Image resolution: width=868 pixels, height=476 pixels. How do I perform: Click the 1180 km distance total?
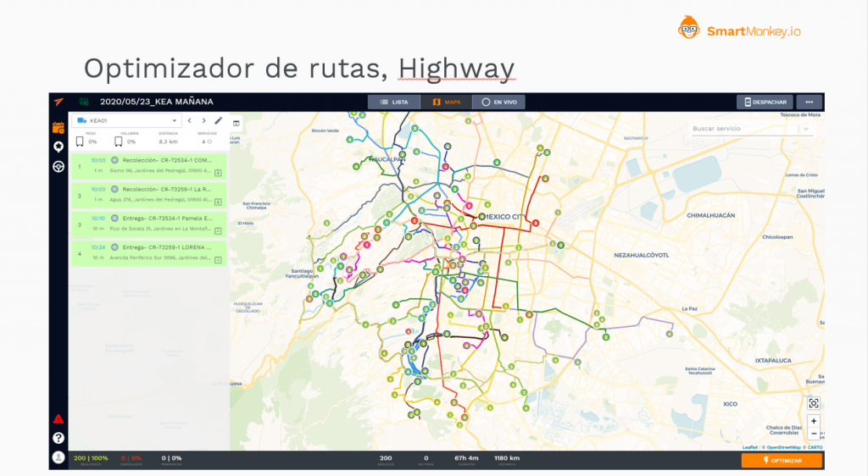507,458
